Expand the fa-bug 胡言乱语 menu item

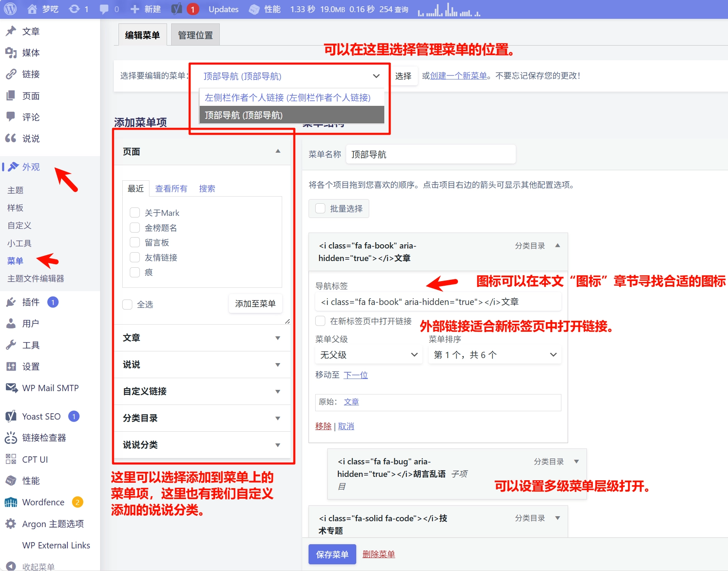576,461
